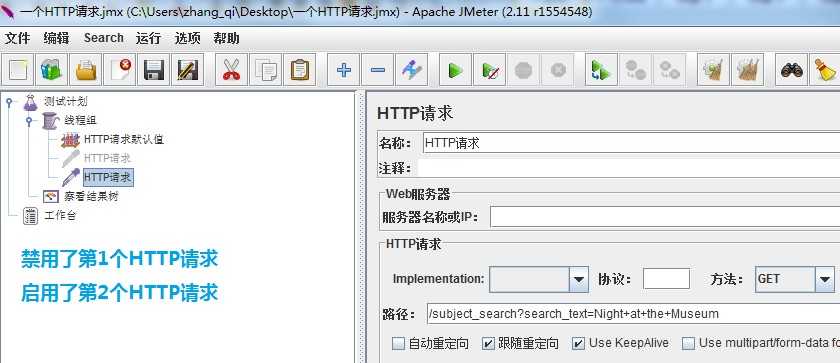Select 测试计划 in the tree
Viewport: 840px width, 363px height.
coord(65,101)
